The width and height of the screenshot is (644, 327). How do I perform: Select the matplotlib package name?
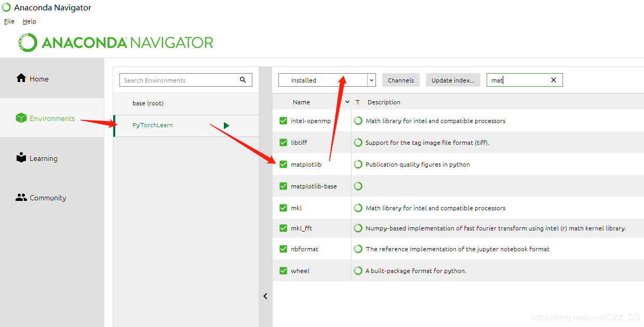pyautogui.click(x=306, y=165)
